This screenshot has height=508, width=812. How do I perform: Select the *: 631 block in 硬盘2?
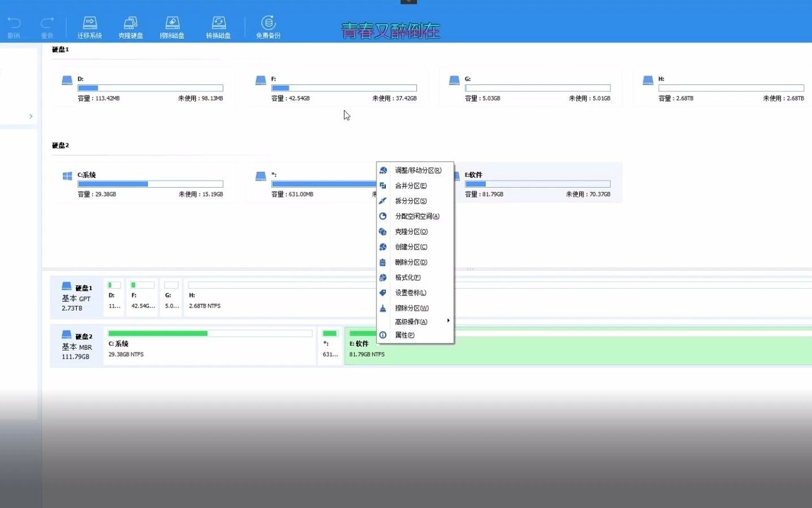click(x=330, y=346)
